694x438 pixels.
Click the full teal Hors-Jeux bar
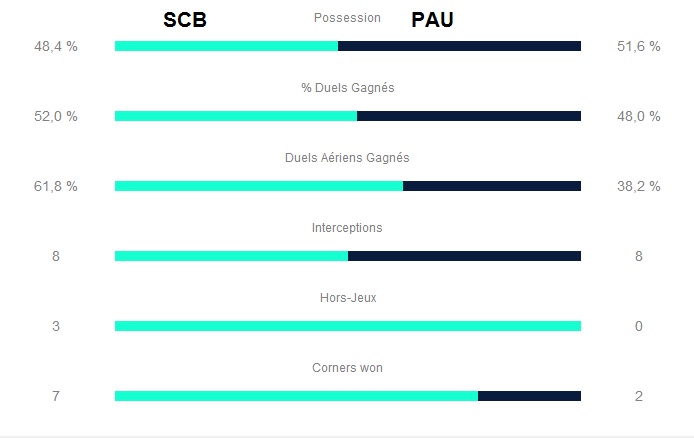click(347, 326)
